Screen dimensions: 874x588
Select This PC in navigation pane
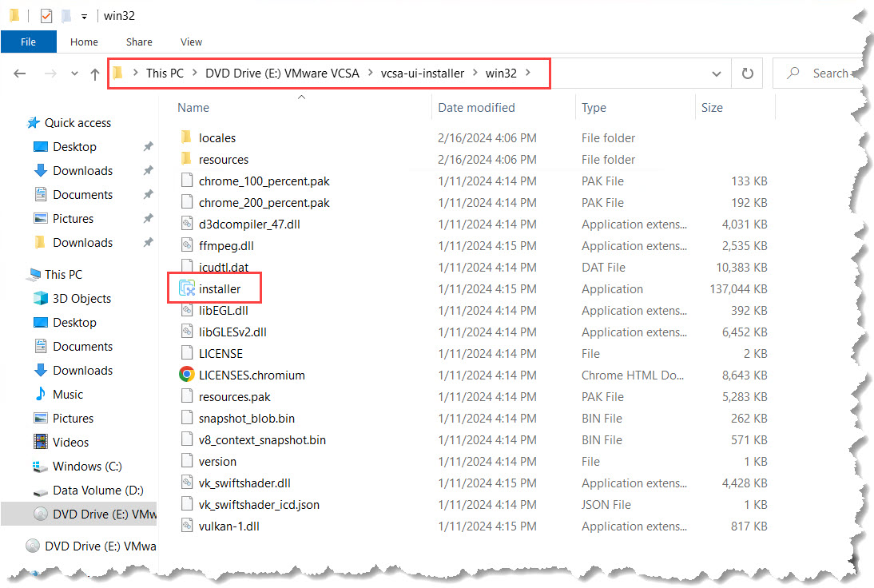point(64,274)
